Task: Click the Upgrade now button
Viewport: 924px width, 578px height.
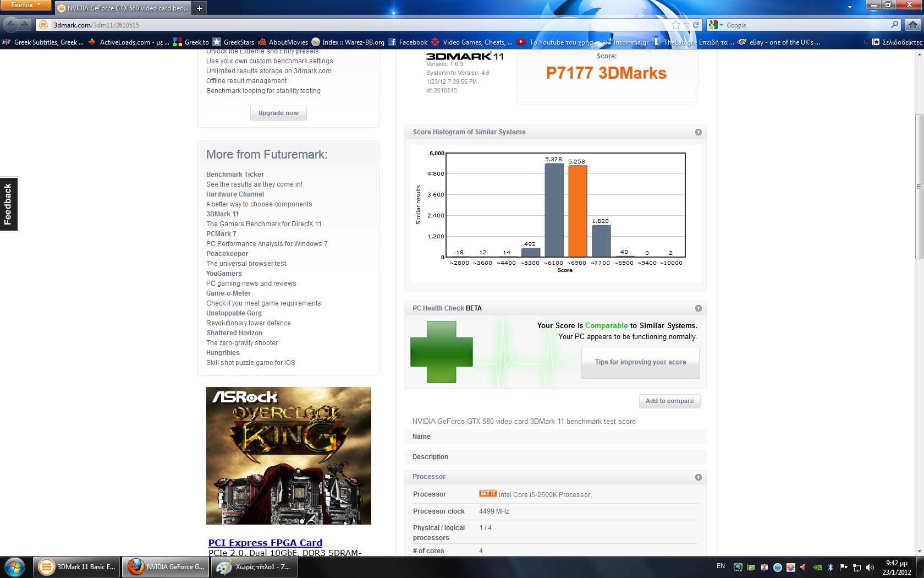Action: coord(278,113)
